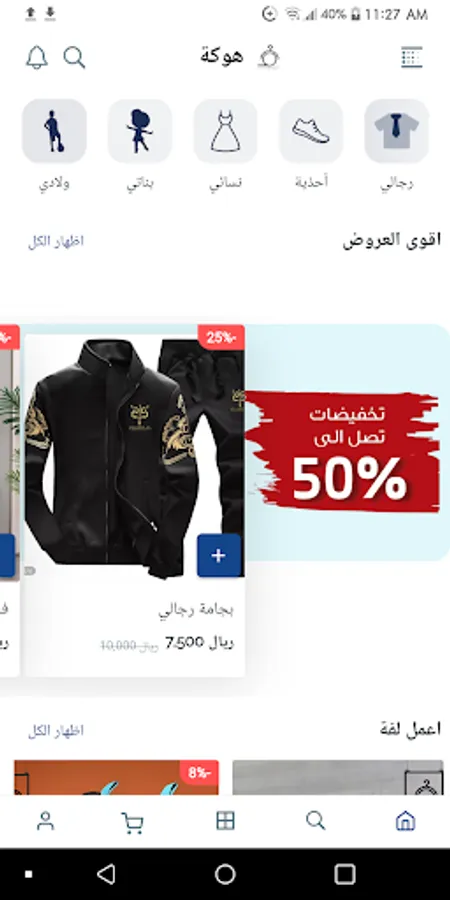Image resolution: width=450 pixels, height=900 pixels.
Task: Select the men's shirt category icon
Action: coord(397,131)
